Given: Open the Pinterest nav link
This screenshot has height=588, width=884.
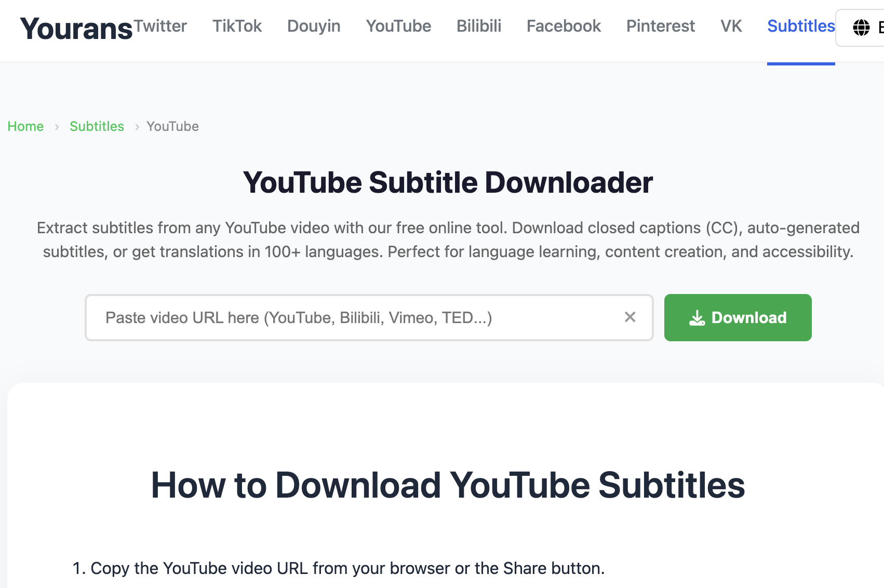Looking at the screenshot, I should [x=660, y=26].
